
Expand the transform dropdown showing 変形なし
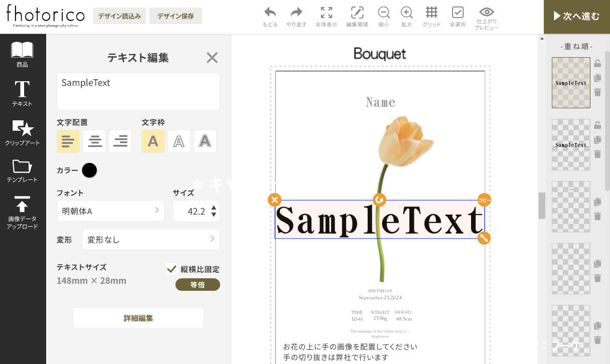tap(150, 240)
